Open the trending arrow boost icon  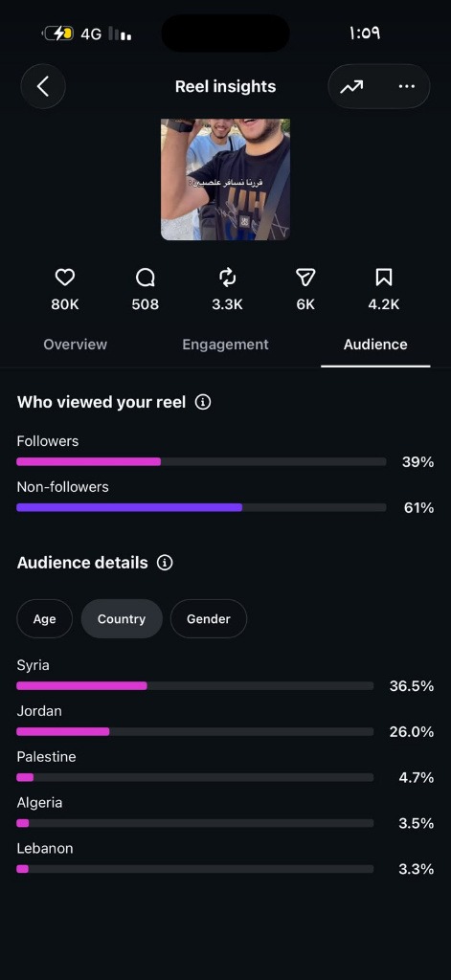click(x=351, y=87)
